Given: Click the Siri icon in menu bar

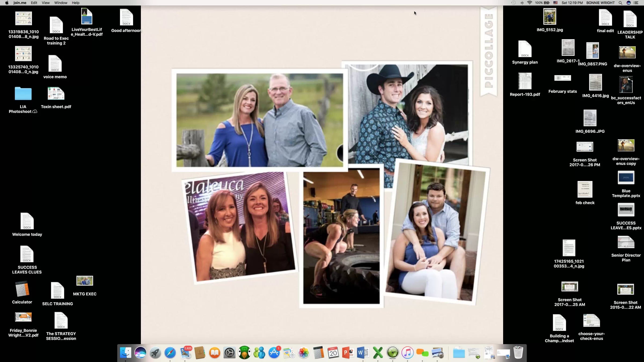Looking at the screenshot, I should pos(628,3).
